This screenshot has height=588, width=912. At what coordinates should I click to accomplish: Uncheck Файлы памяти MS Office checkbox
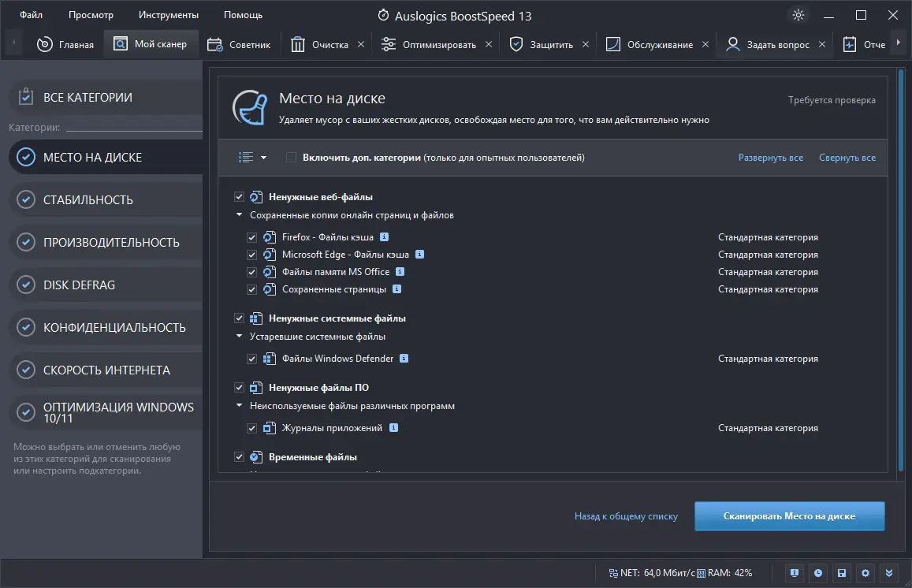pyautogui.click(x=252, y=272)
